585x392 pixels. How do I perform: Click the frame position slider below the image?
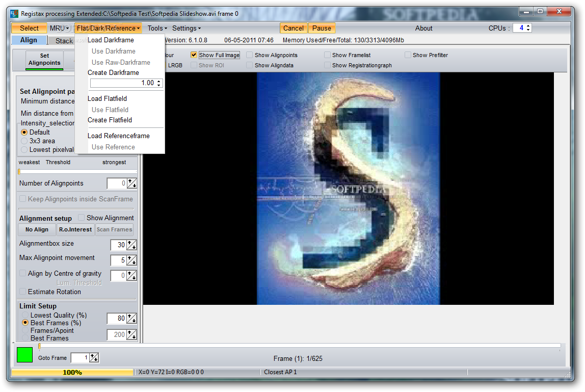(300, 346)
